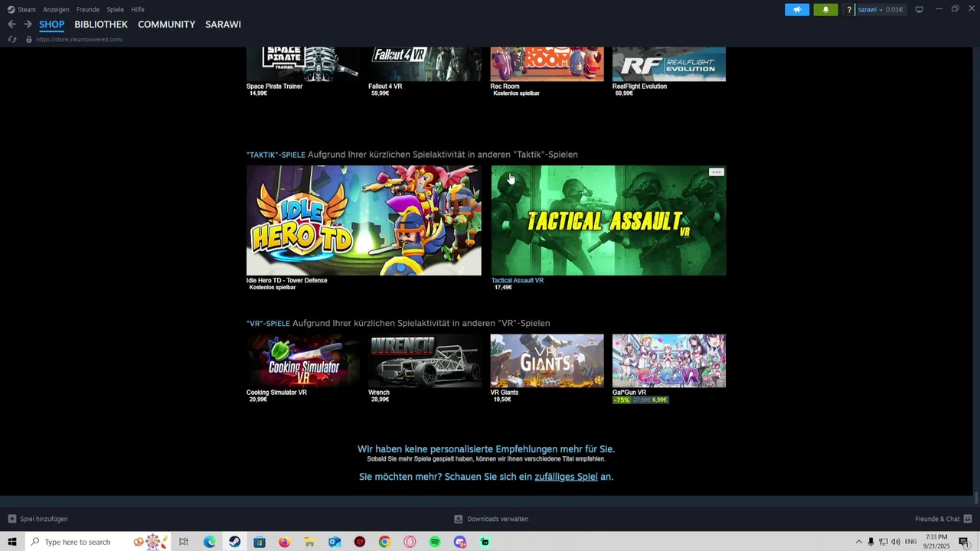Screen dimensions: 980x551
Task: Open Outlook from taskbar
Action: [x=335, y=542]
